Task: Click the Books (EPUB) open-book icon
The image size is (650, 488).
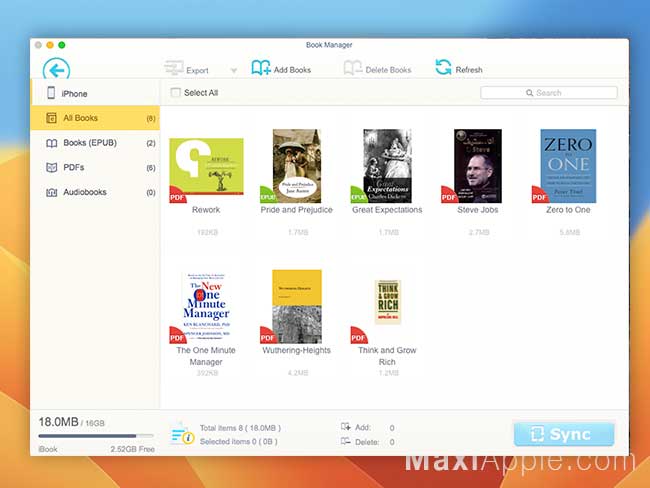Action: [51, 143]
